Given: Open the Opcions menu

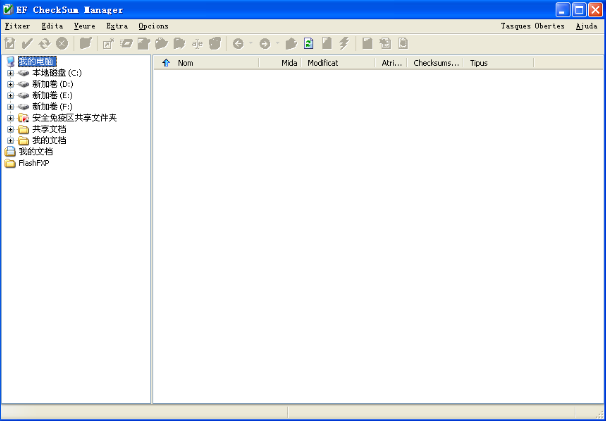Looking at the screenshot, I should pyautogui.click(x=153, y=26).
